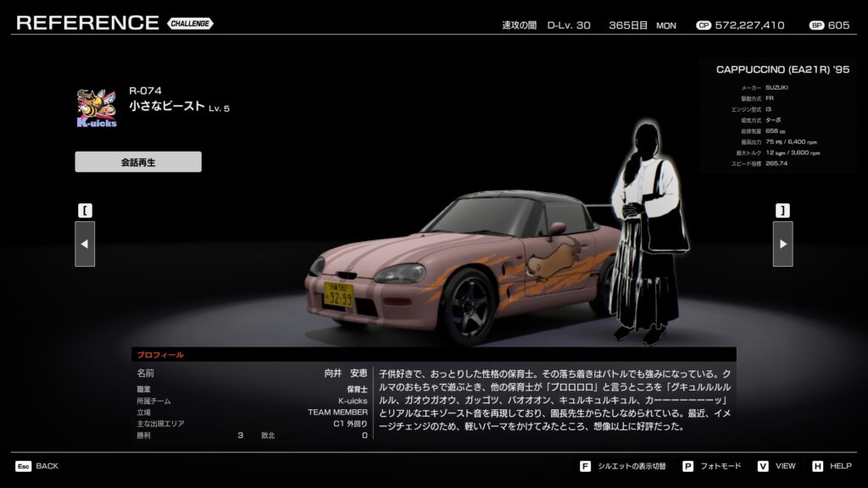Go to previous rival with left arrow
Viewport: 868px width, 488px height.
[85, 244]
